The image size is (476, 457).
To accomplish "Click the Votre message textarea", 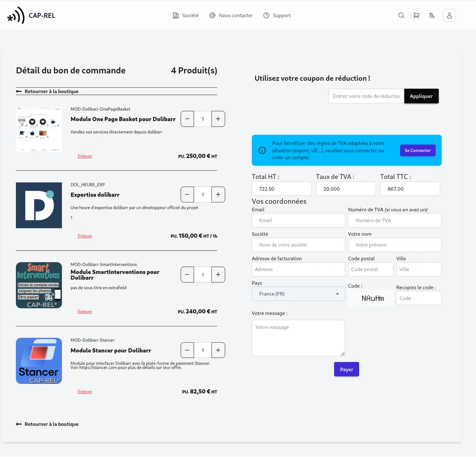I will (298, 338).
